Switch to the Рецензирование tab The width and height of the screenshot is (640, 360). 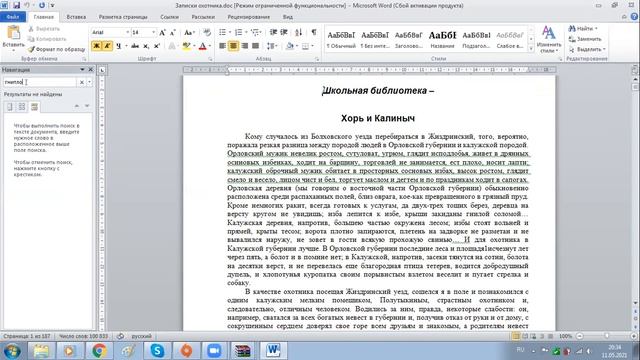click(249, 17)
